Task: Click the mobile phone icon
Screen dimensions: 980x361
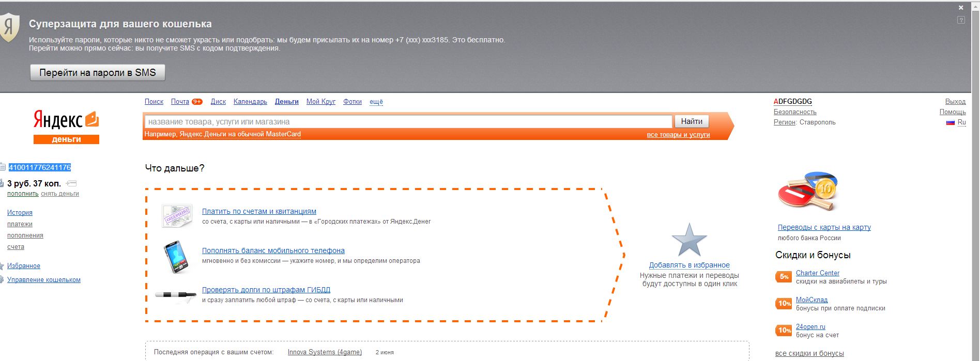Action: tap(176, 257)
